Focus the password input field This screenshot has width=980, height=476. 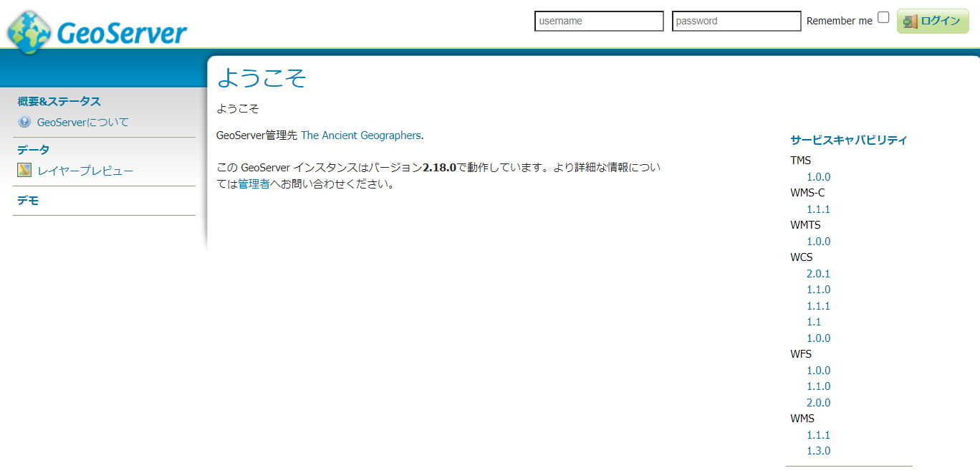pos(736,21)
